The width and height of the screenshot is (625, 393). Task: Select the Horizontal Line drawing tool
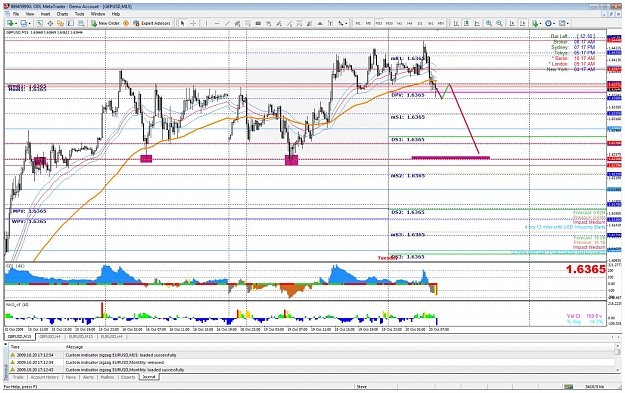coord(217,23)
